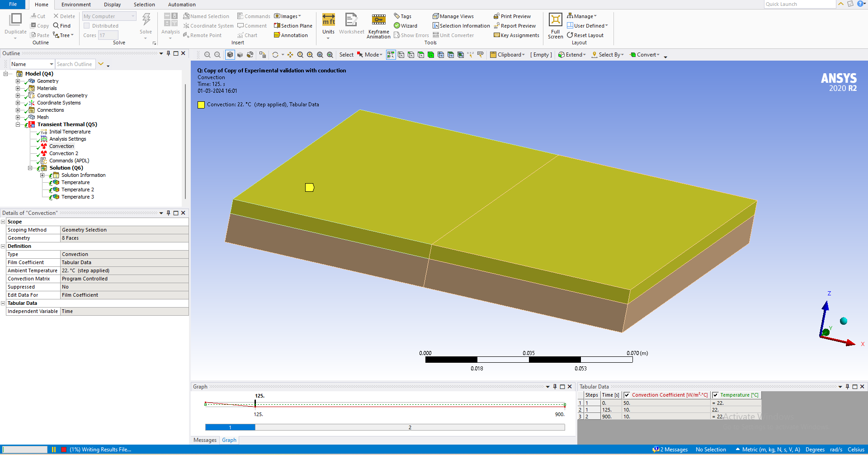Click the yellow convection label marker

(309, 187)
